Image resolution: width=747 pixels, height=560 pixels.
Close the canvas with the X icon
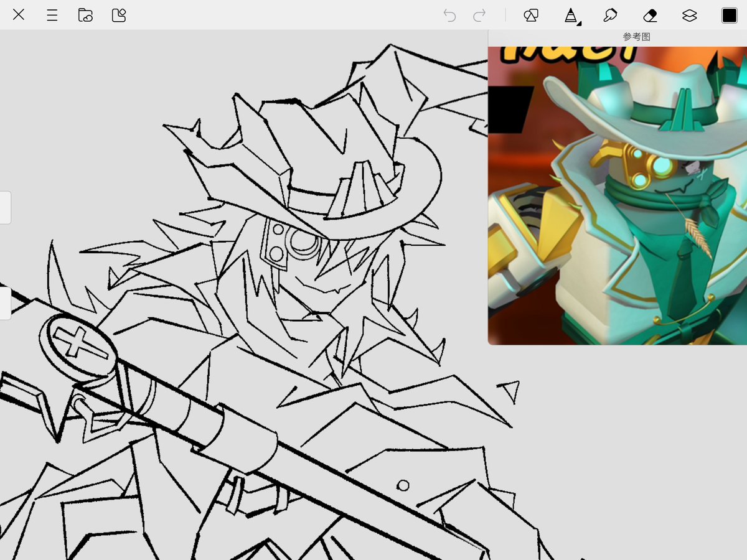pyautogui.click(x=19, y=15)
